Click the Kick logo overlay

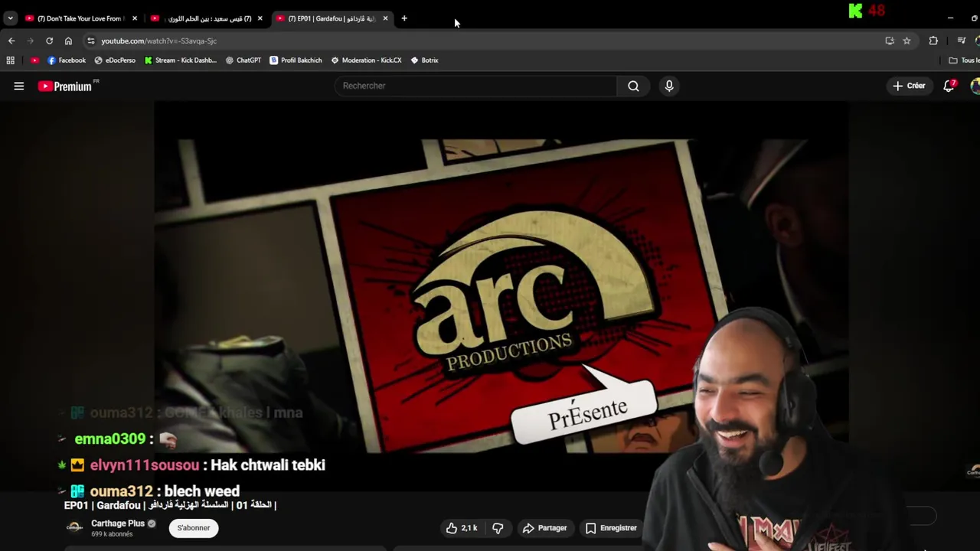pos(856,11)
